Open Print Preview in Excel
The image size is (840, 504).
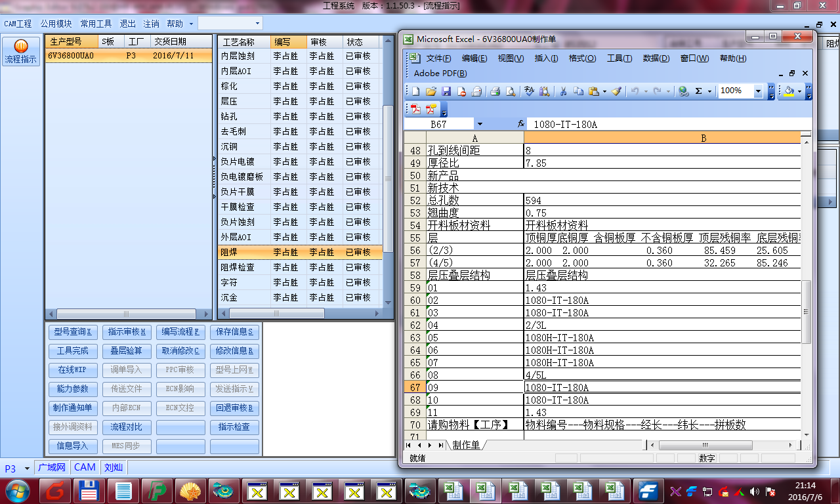[x=510, y=91]
